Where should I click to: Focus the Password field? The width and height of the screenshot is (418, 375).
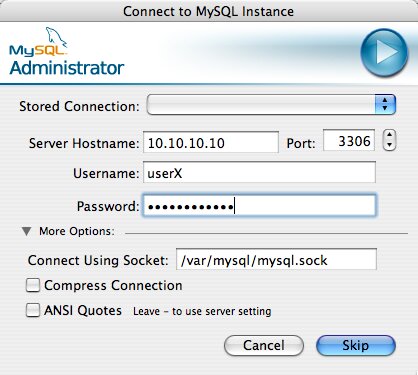[260, 206]
